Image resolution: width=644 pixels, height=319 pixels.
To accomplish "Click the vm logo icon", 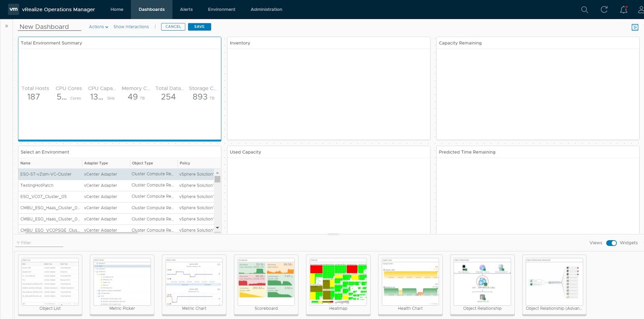I will (x=13, y=9).
